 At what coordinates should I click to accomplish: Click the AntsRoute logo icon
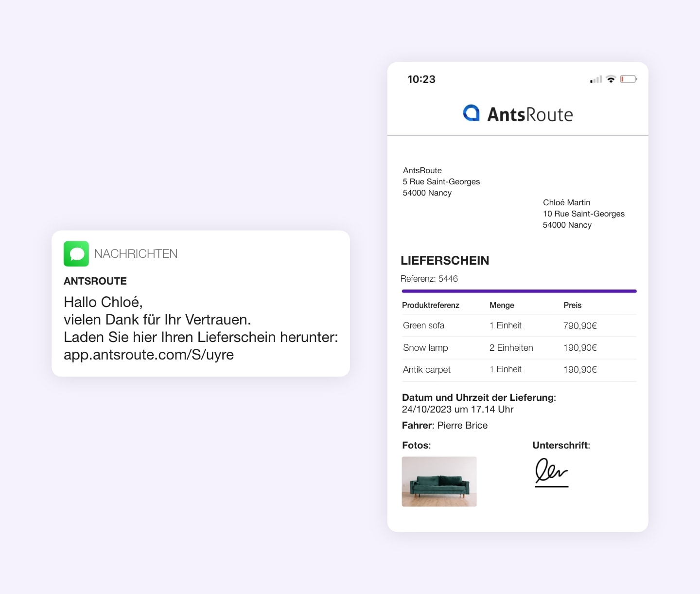click(471, 113)
